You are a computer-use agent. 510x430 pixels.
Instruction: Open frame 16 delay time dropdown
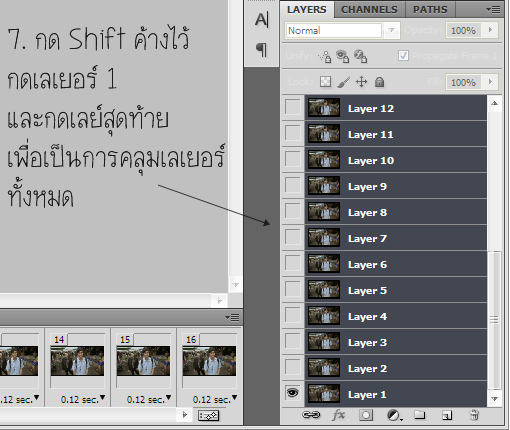point(235,397)
